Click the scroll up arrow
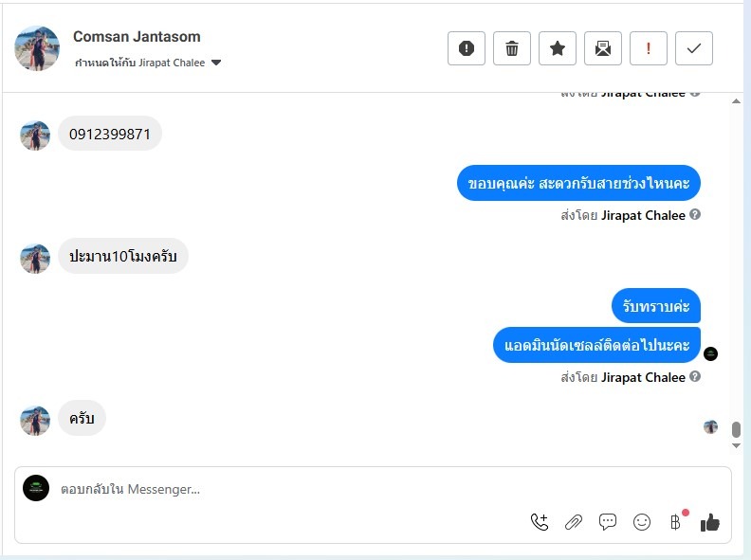The height and width of the screenshot is (560, 751). click(736, 101)
